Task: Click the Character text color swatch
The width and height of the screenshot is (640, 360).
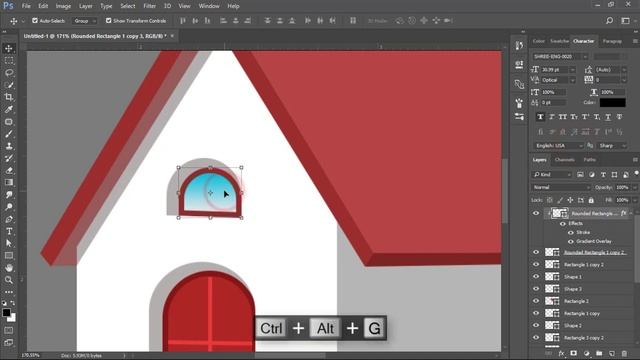Action: [612, 102]
